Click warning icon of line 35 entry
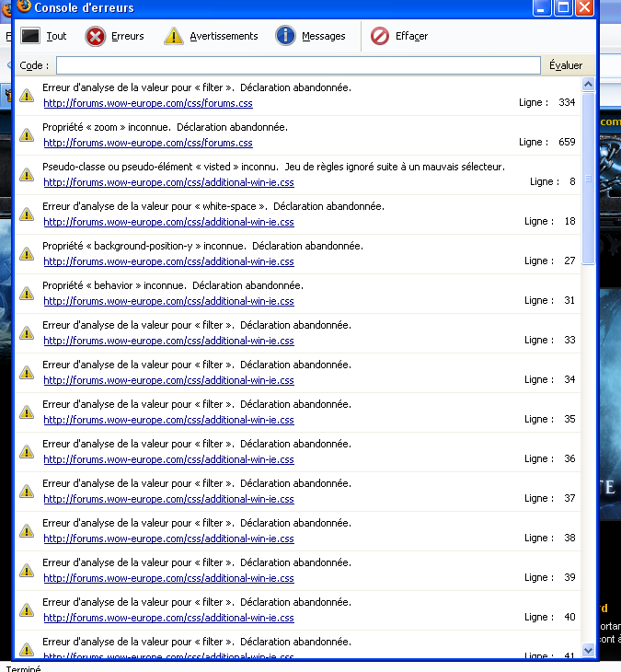This screenshot has height=672, width=621. point(27,411)
